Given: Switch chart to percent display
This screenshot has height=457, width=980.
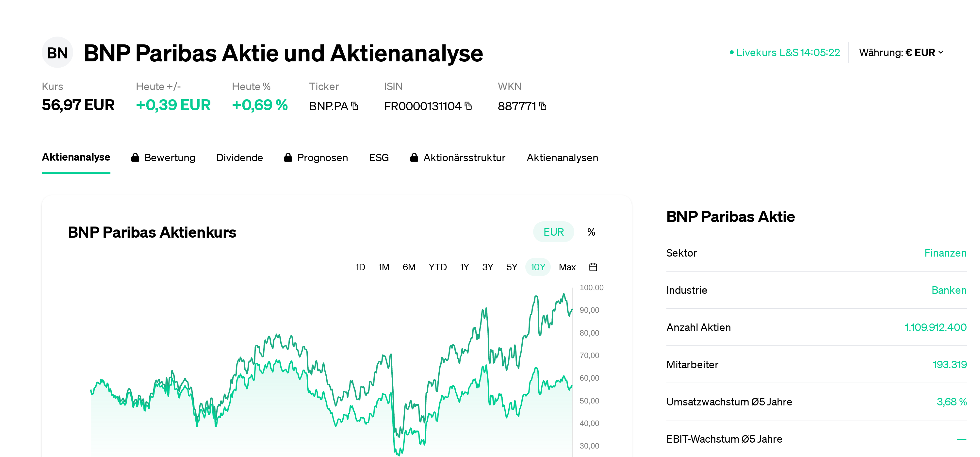Looking at the screenshot, I should 591,232.
